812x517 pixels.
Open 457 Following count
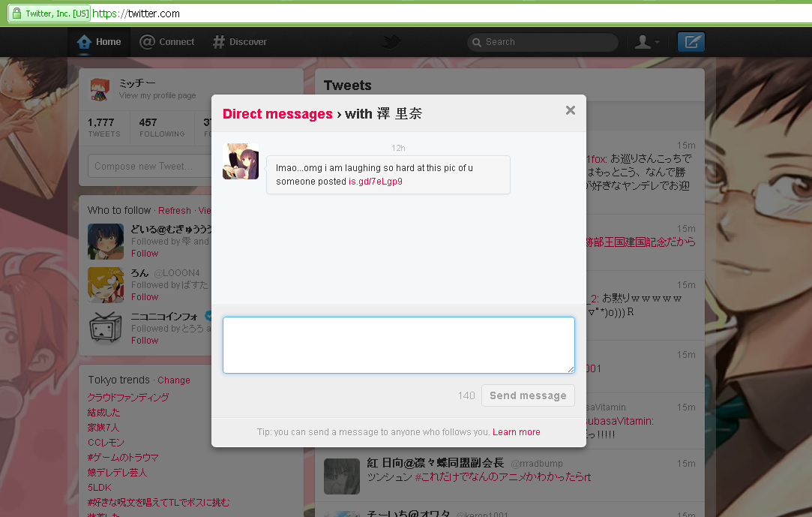coord(161,127)
